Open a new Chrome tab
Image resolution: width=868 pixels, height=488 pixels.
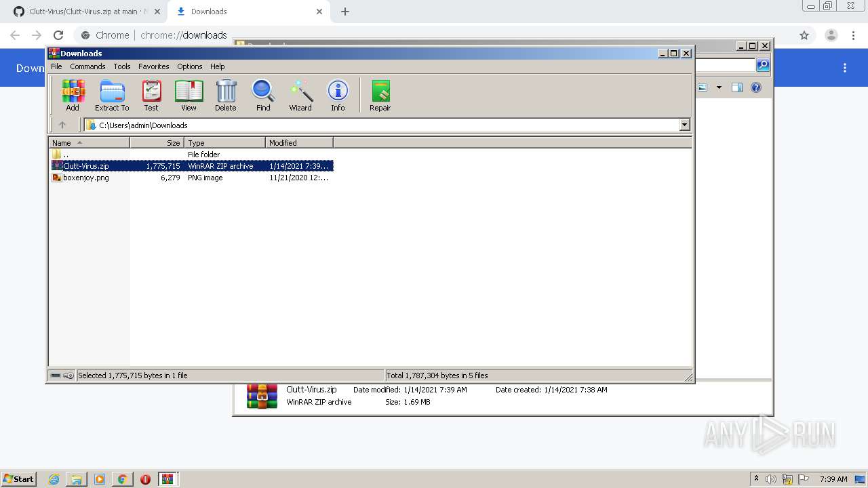click(345, 12)
